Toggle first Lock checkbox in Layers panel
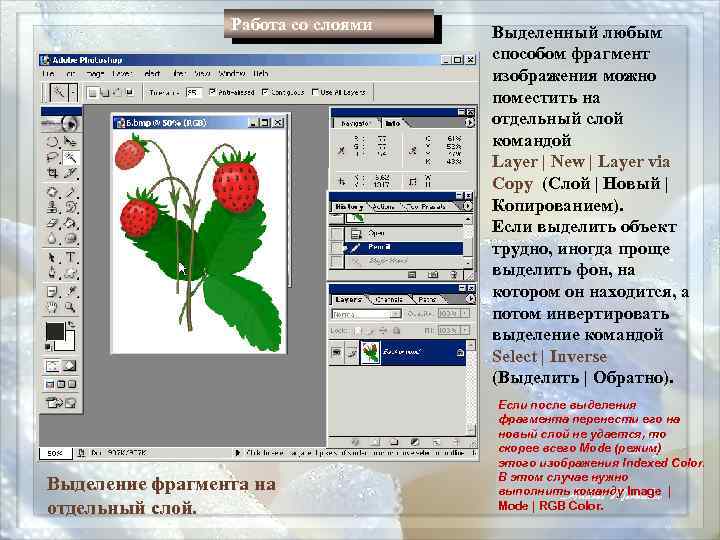Image resolution: width=720 pixels, height=540 pixels. pyautogui.click(x=358, y=331)
